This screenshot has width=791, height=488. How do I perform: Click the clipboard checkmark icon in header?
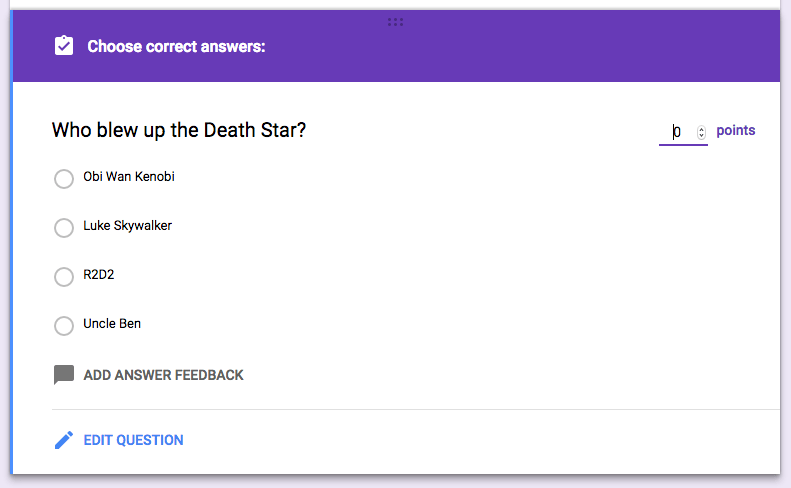coord(64,46)
